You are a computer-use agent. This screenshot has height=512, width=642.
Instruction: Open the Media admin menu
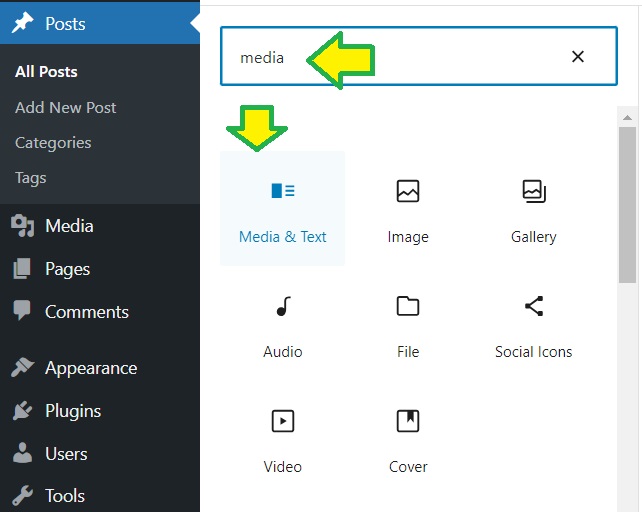click(100, 226)
